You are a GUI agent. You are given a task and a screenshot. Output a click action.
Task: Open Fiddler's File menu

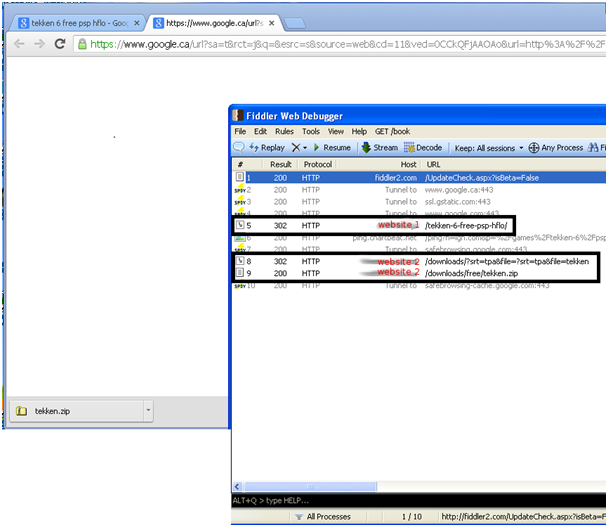(240, 131)
